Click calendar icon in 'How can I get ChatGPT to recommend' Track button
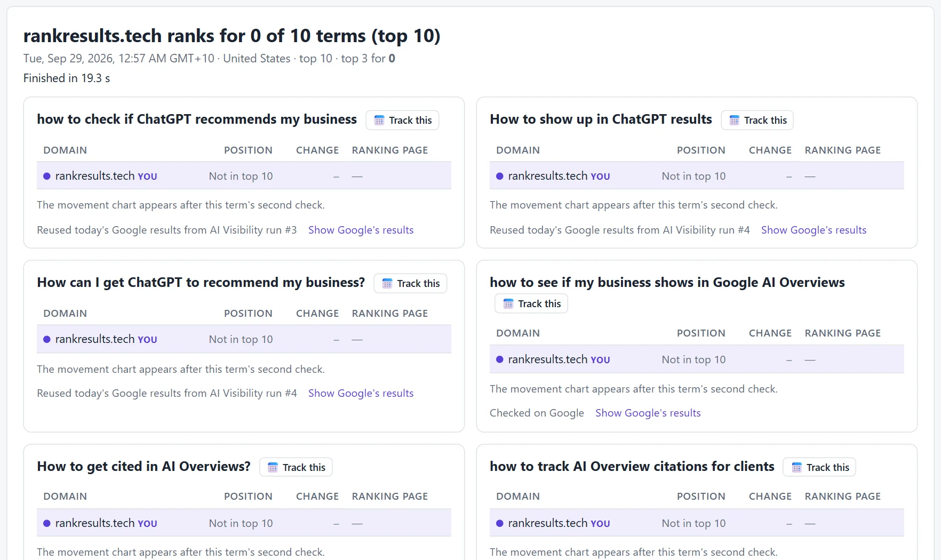 387,284
